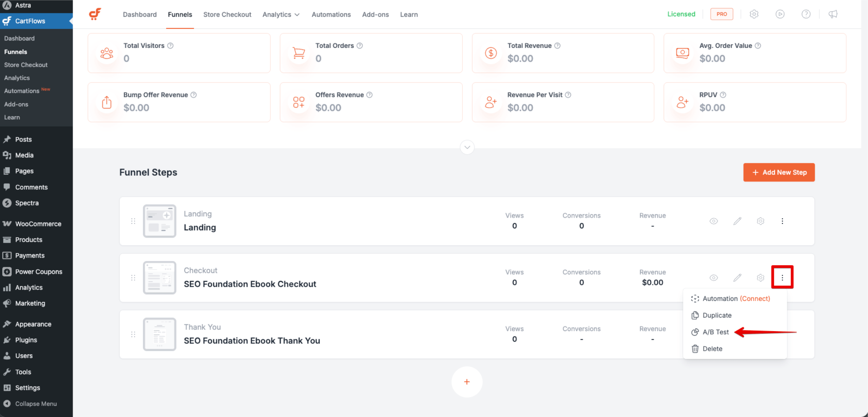
Task: Open CartFlows global settings gear icon
Action: click(x=754, y=14)
